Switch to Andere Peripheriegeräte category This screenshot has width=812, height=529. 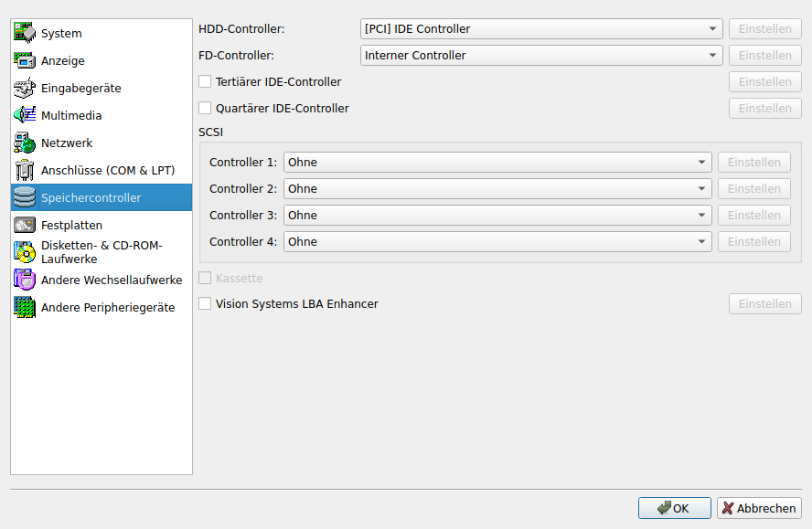(x=107, y=308)
